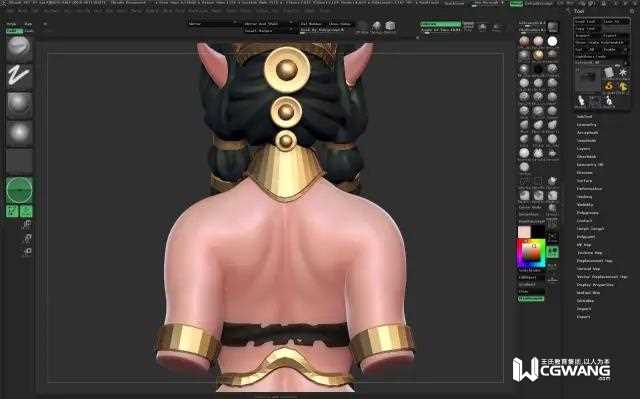640x399 pixels.
Task: Expand the FiberMesh subpalette
Action: point(586,157)
